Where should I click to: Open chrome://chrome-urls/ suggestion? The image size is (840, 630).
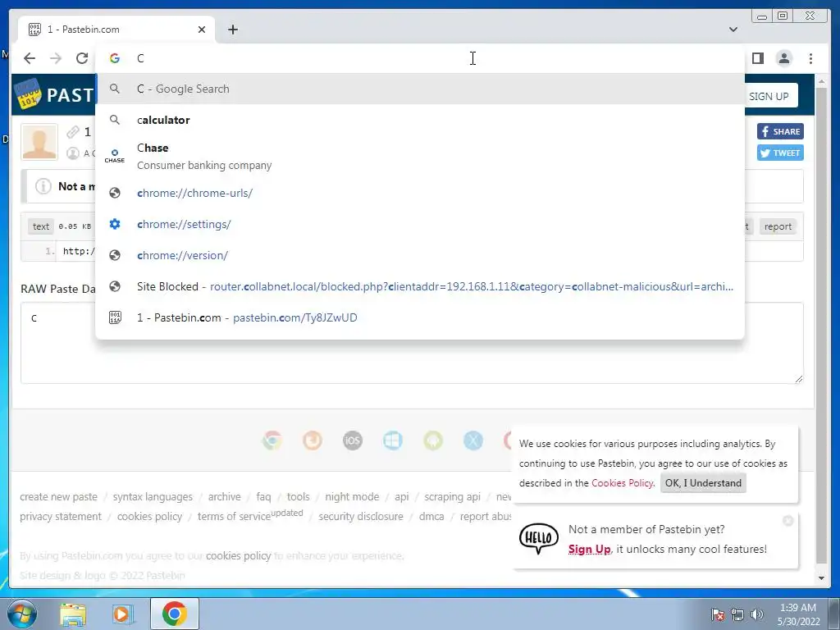(x=420, y=193)
